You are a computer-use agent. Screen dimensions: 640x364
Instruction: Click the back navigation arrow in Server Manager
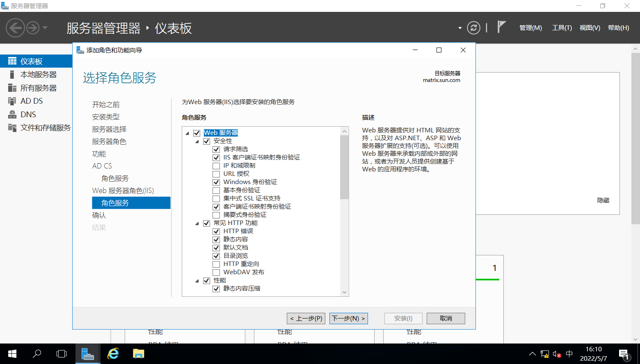[x=16, y=28]
